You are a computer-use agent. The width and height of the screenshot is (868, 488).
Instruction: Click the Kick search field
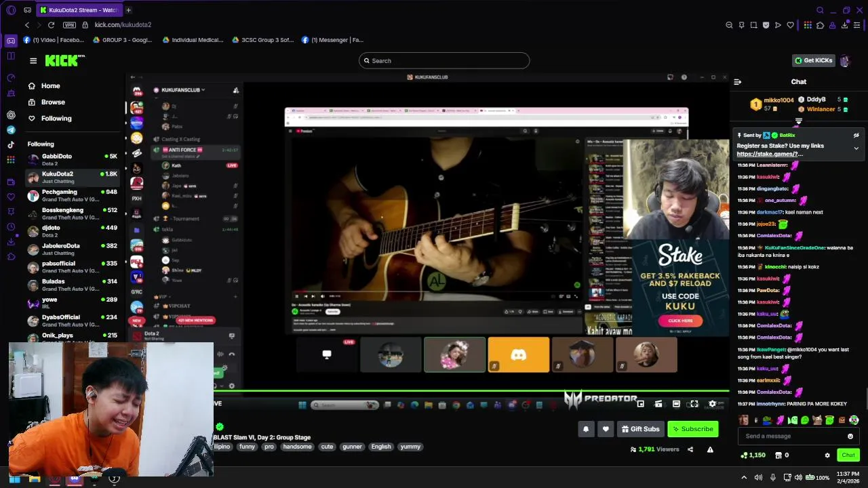444,61
